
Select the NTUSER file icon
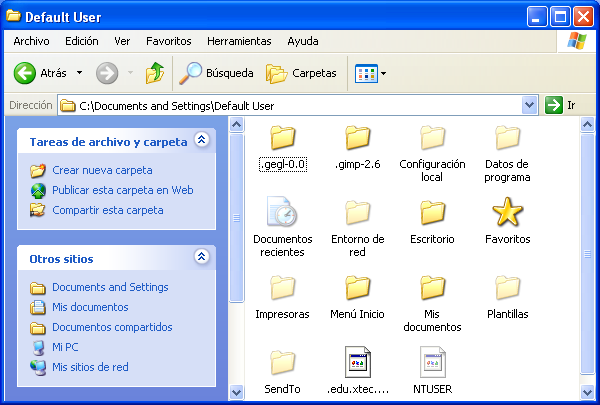click(432, 361)
